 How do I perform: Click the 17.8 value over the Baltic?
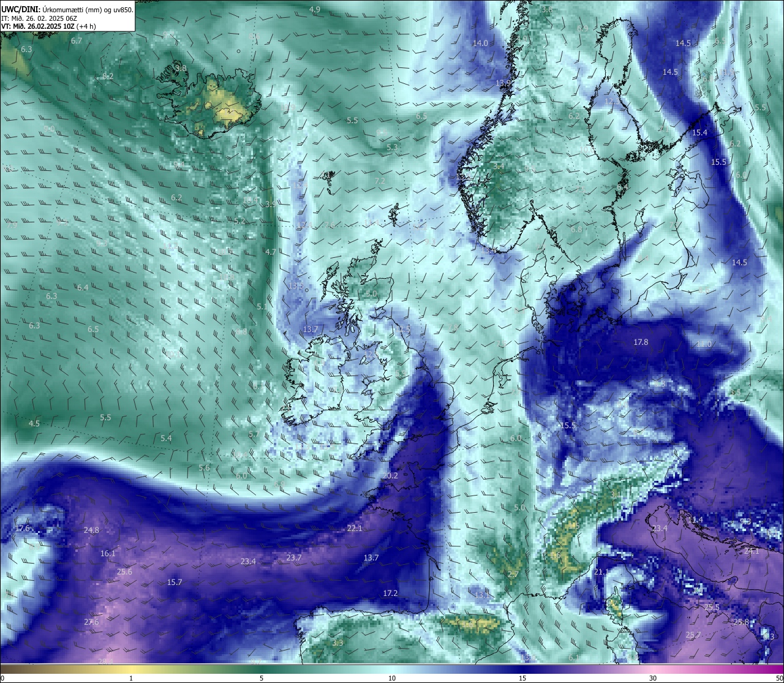point(641,342)
